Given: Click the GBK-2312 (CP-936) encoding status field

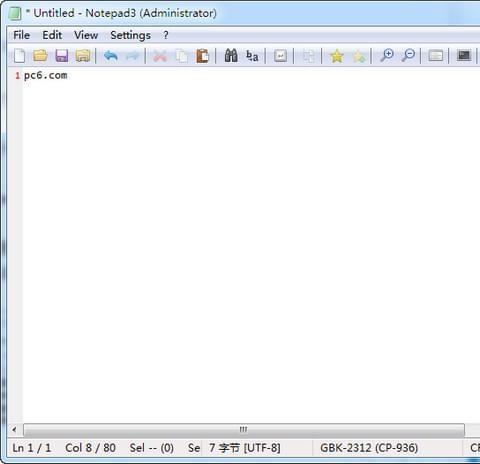Looking at the screenshot, I should coord(369,448).
